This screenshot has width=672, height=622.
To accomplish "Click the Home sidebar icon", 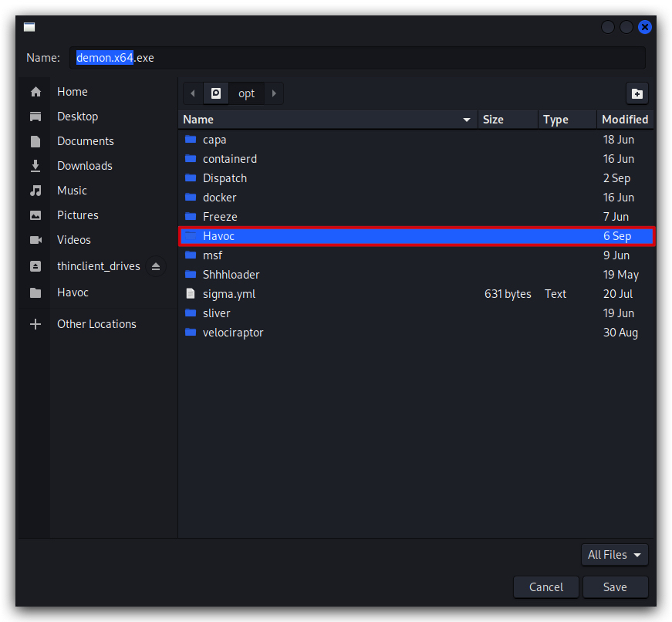I will coord(35,92).
